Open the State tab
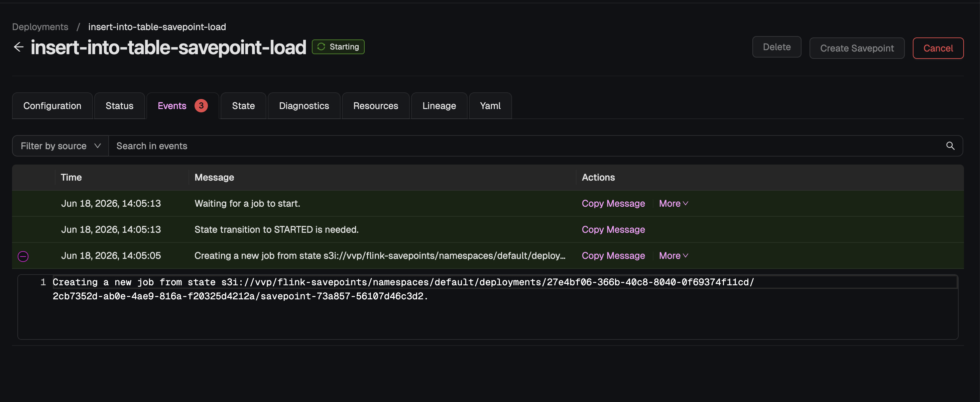The width and height of the screenshot is (980, 402). [x=243, y=106]
